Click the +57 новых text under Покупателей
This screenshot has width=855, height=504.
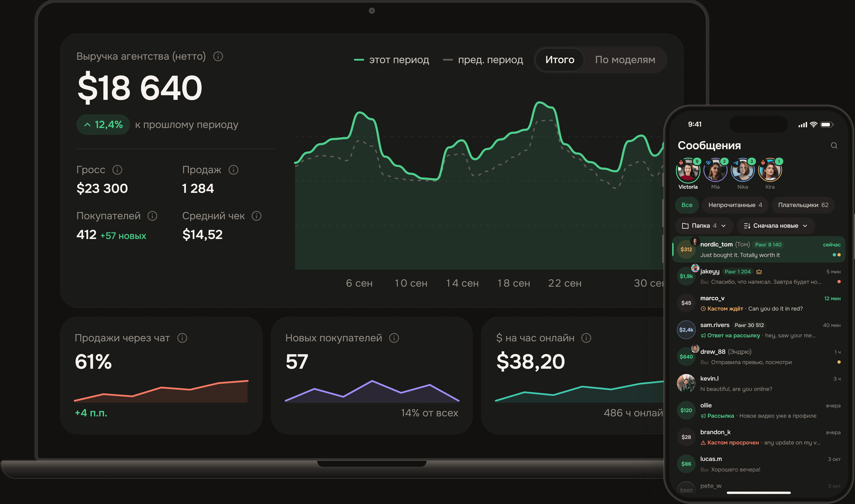pyautogui.click(x=123, y=236)
